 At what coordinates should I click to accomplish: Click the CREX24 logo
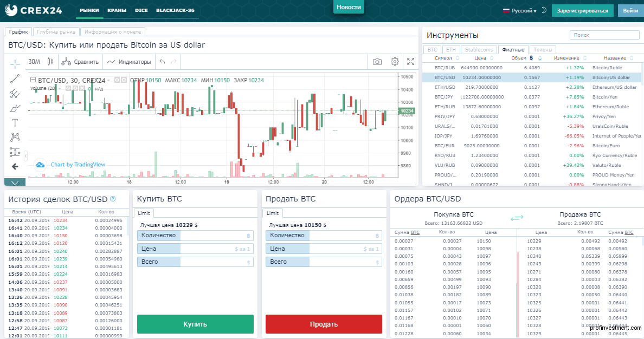pyautogui.click(x=34, y=10)
